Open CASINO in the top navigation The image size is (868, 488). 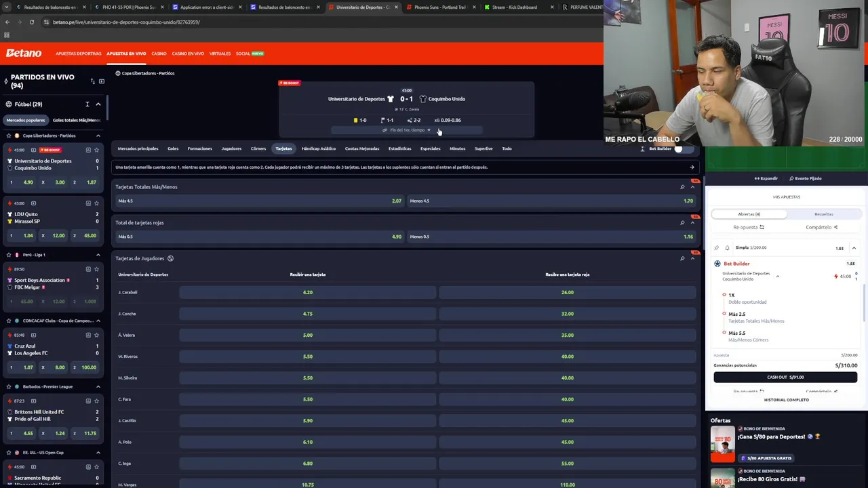(x=159, y=54)
